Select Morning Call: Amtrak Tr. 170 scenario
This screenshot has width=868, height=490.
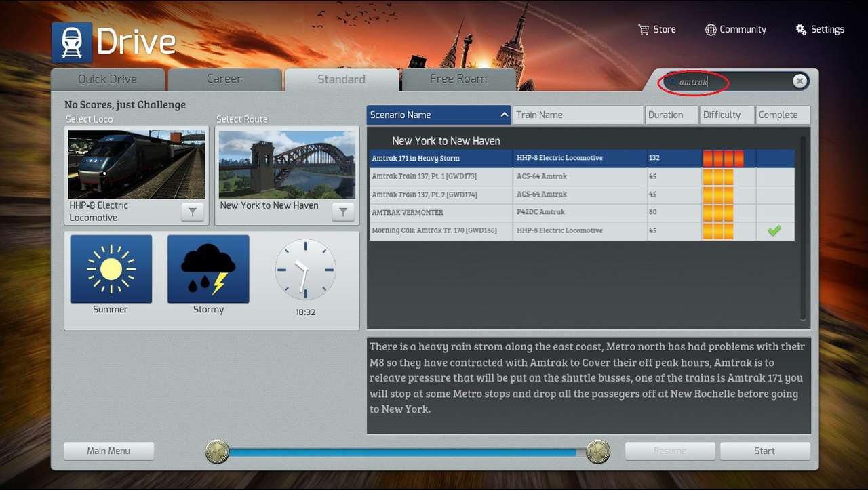tap(581, 231)
